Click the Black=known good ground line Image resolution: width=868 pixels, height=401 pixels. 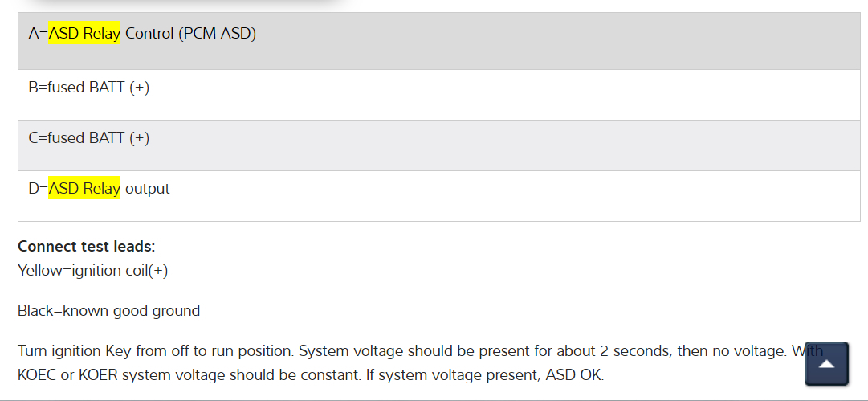click(x=108, y=311)
